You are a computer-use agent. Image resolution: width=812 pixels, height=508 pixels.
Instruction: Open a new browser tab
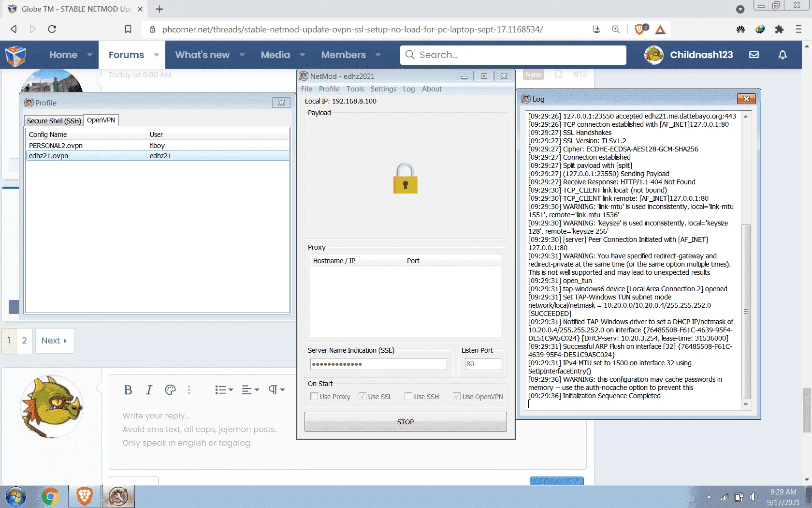[x=159, y=9]
